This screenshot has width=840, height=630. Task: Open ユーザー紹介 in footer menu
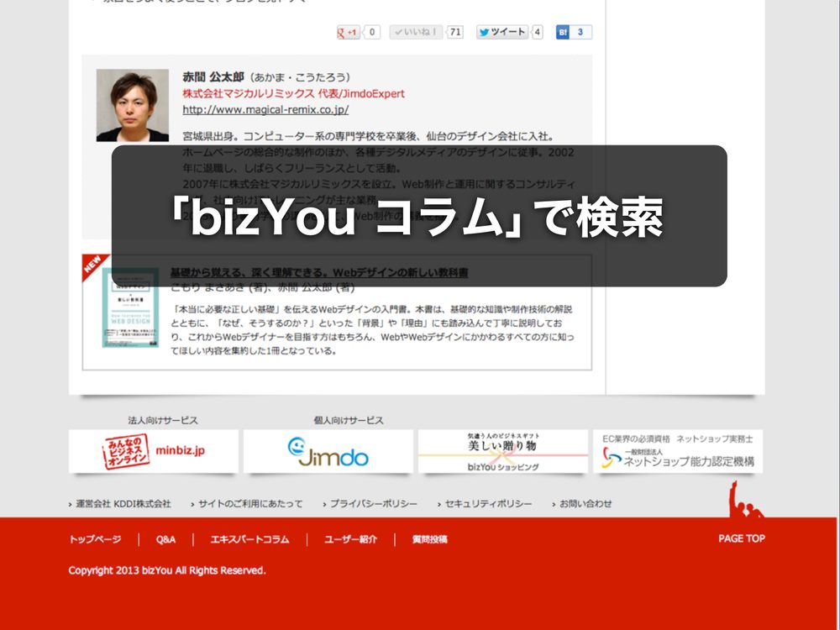pyautogui.click(x=351, y=539)
